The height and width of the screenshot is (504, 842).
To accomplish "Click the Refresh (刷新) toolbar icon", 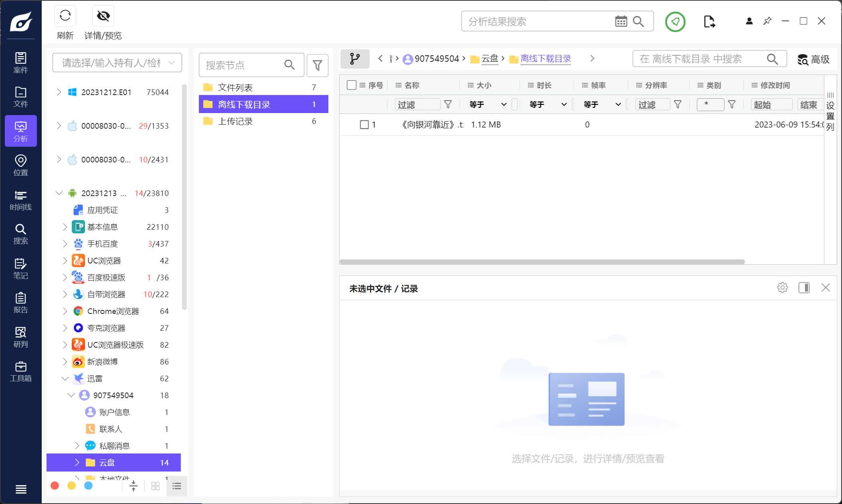I will point(65,16).
